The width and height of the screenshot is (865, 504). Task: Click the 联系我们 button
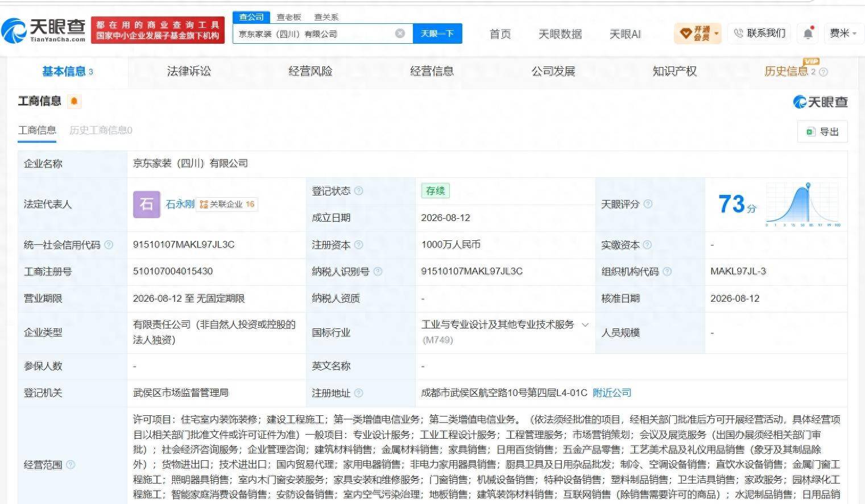pos(760,34)
